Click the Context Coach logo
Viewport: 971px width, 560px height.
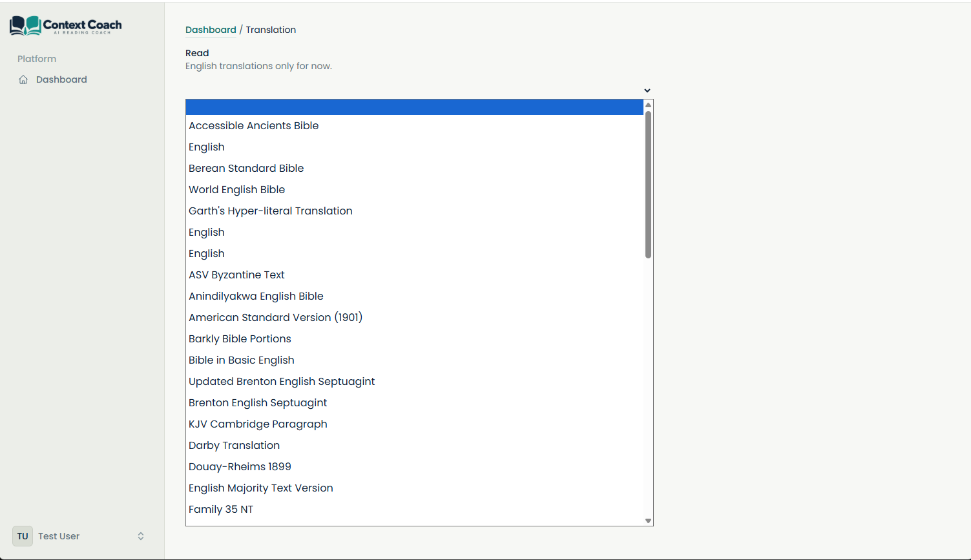tap(65, 26)
